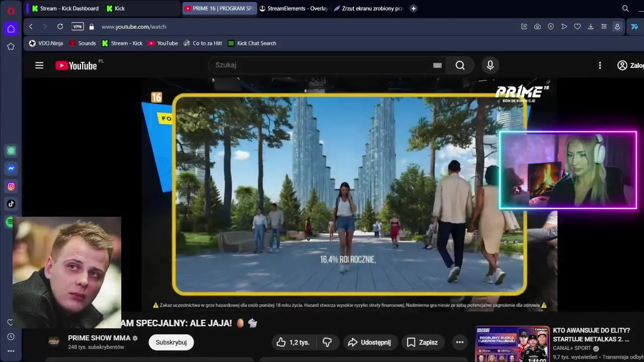Open ChatGPT from the Opera sidebar
This screenshot has width=644, height=362.
(11, 151)
